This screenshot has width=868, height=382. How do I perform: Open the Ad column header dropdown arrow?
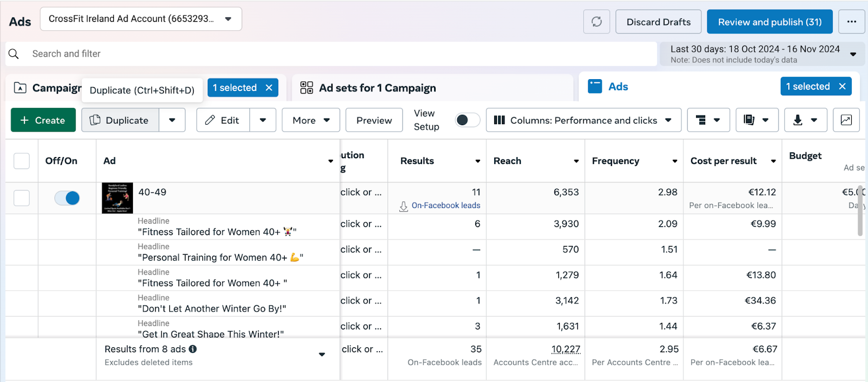(x=331, y=161)
